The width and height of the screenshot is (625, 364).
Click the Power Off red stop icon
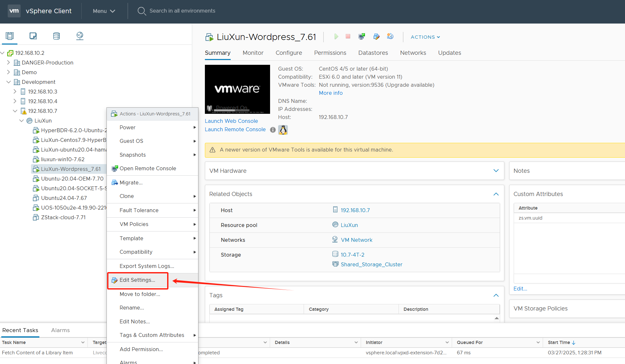pyautogui.click(x=348, y=36)
